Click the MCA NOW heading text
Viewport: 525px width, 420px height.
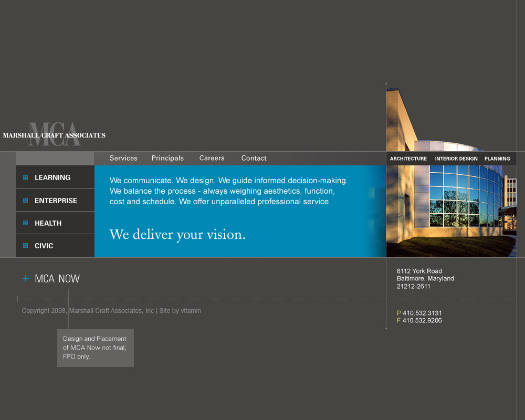(57, 279)
